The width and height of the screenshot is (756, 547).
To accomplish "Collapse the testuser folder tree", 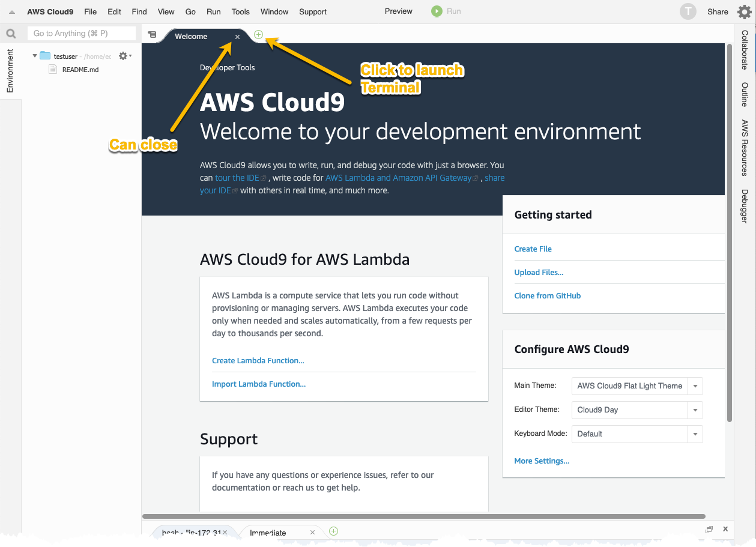I will click(35, 56).
